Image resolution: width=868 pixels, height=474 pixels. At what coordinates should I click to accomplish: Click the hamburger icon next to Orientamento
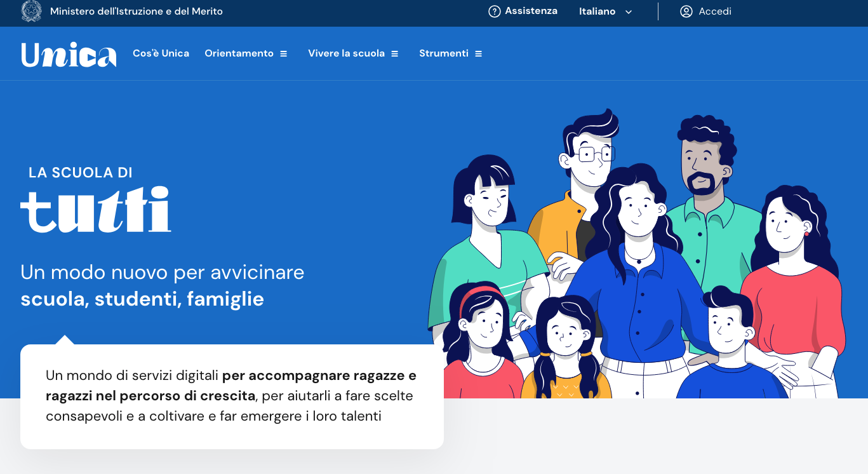[284, 54]
